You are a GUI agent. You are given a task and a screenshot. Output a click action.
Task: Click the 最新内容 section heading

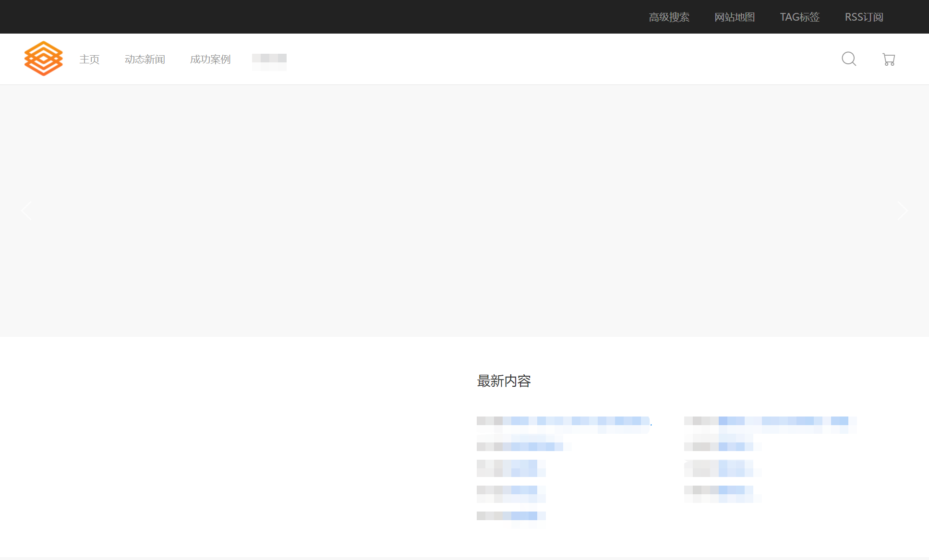click(x=504, y=381)
